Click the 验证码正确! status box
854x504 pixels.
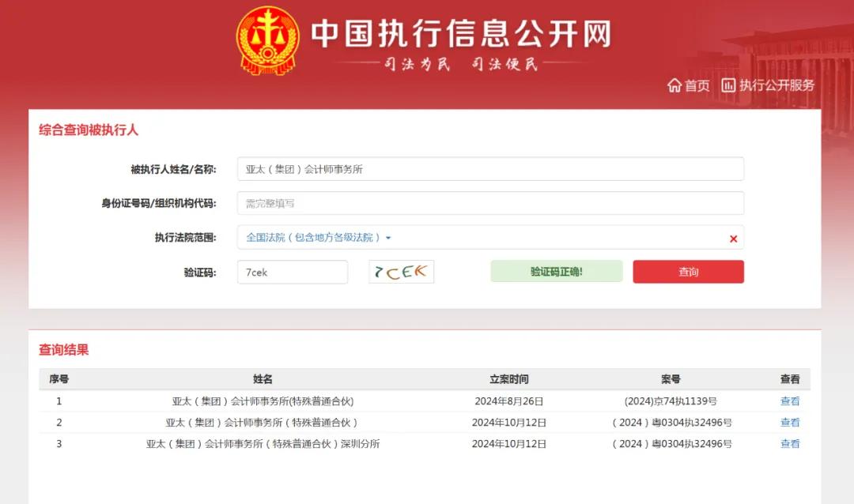click(556, 271)
